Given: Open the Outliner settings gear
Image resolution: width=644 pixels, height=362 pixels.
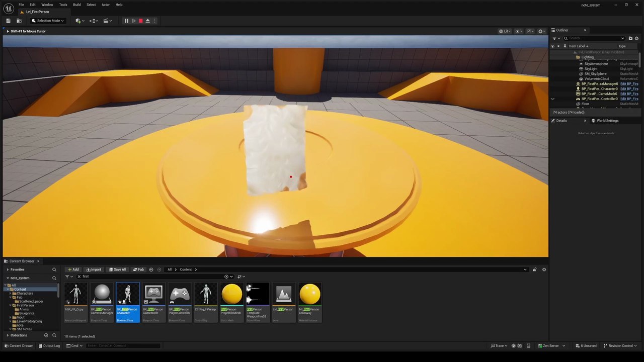Looking at the screenshot, I should coord(637,38).
